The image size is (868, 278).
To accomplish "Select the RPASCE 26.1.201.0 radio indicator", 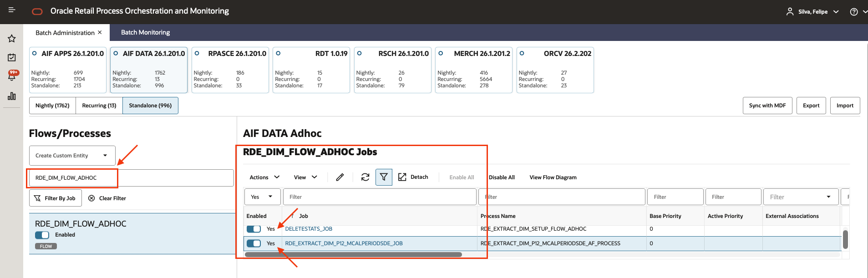I will pyautogui.click(x=197, y=53).
